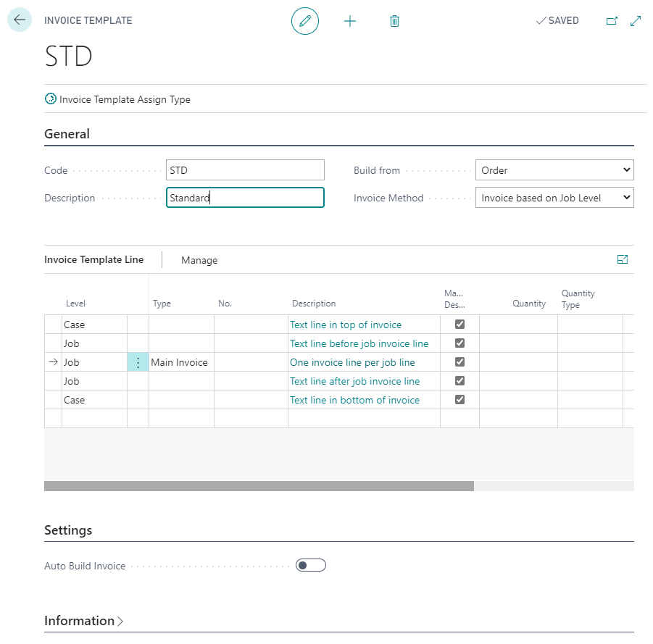Click the Quantity Type column header

pos(578,299)
